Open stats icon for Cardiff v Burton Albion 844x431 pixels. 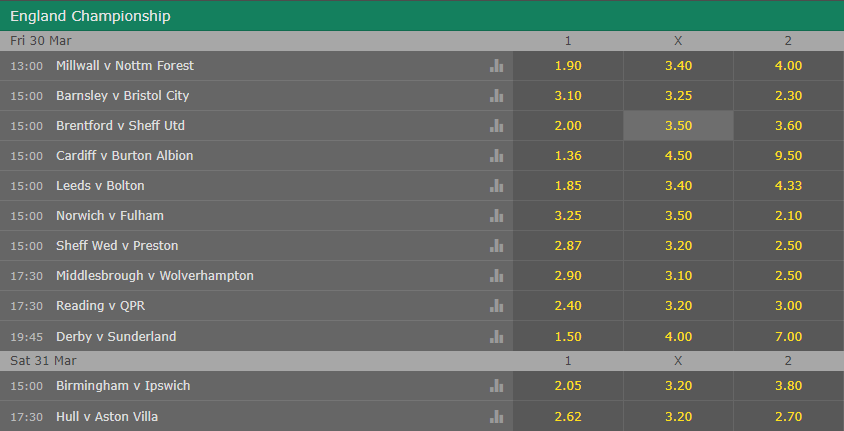click(x=496, y=156)
